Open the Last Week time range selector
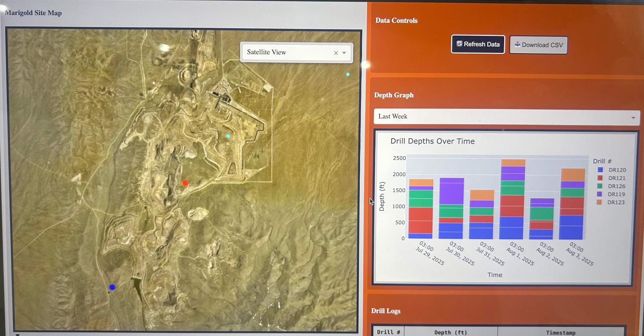Image resolution: width=644 pixels, height=336 pixels. click(506, 117)
